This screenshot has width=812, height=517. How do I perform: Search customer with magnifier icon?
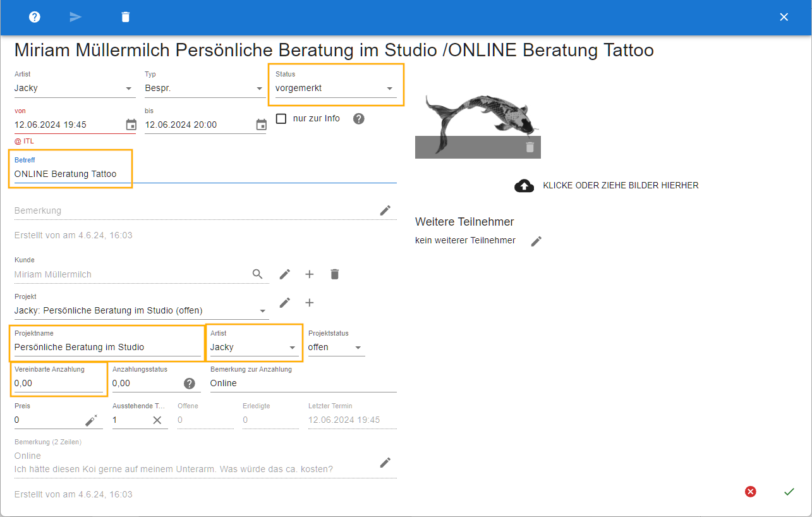[257, 274]
